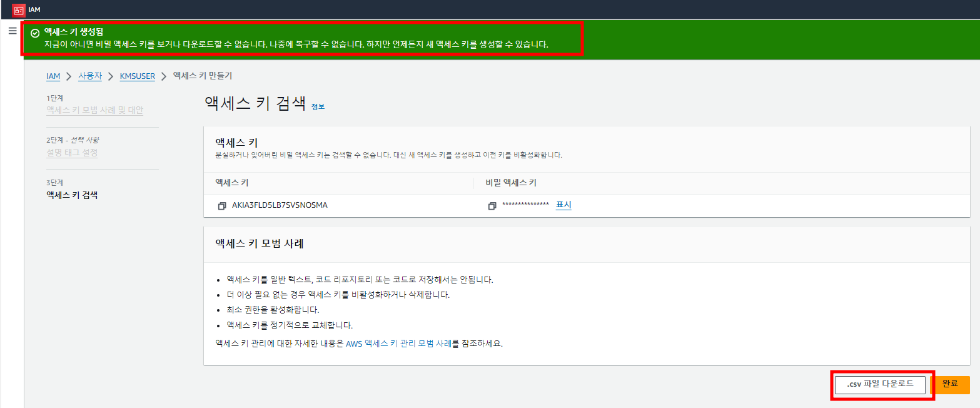Click the access key text AKIA3FLD5LB7SVSNOSMA

[280, 206]
